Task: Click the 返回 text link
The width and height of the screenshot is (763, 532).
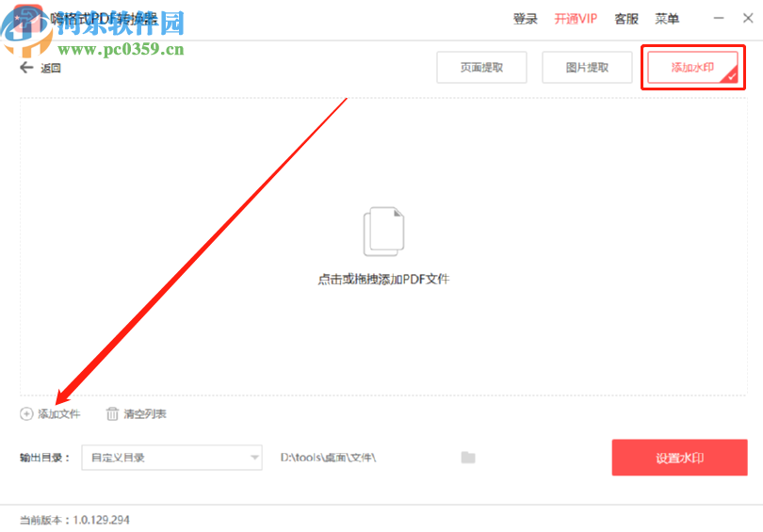Action: click(x=51, y=68)
